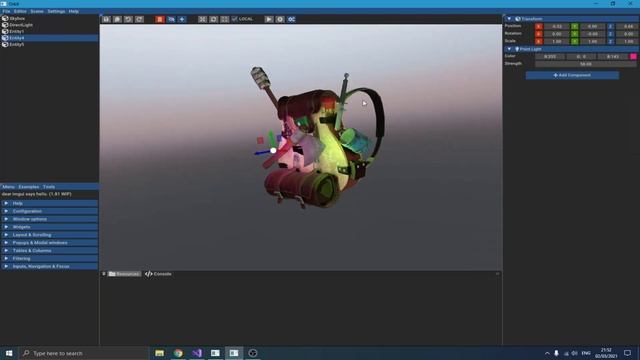This screenshot has width=640, height=360.
Task: Expand the Help section in demo panel
Action: click(x=49, y=203)
